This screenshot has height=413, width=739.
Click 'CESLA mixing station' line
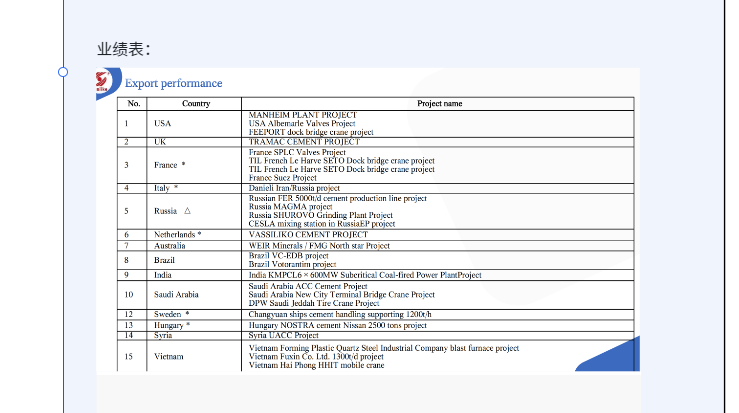tap(322, 223)
